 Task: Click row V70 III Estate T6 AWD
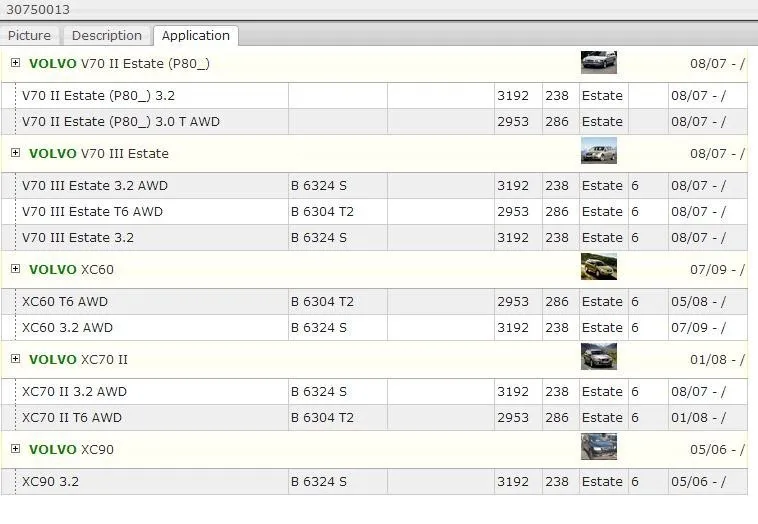375,212
